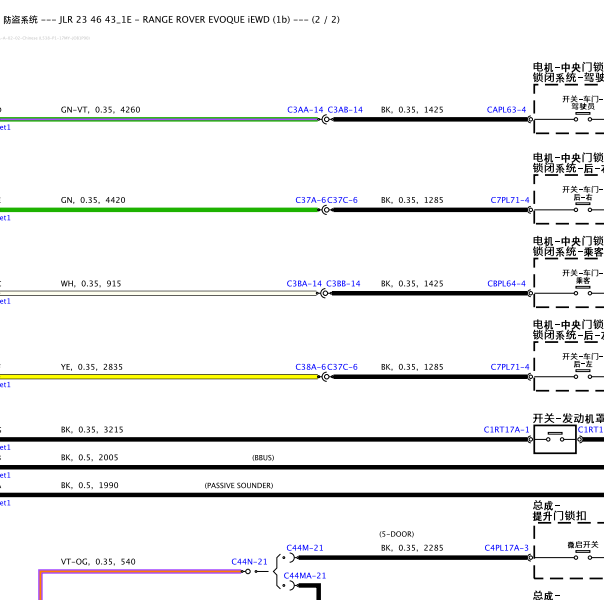Select wire label "BK, 0.5, 1990"
604x600 pixels.
pos(89,485)
